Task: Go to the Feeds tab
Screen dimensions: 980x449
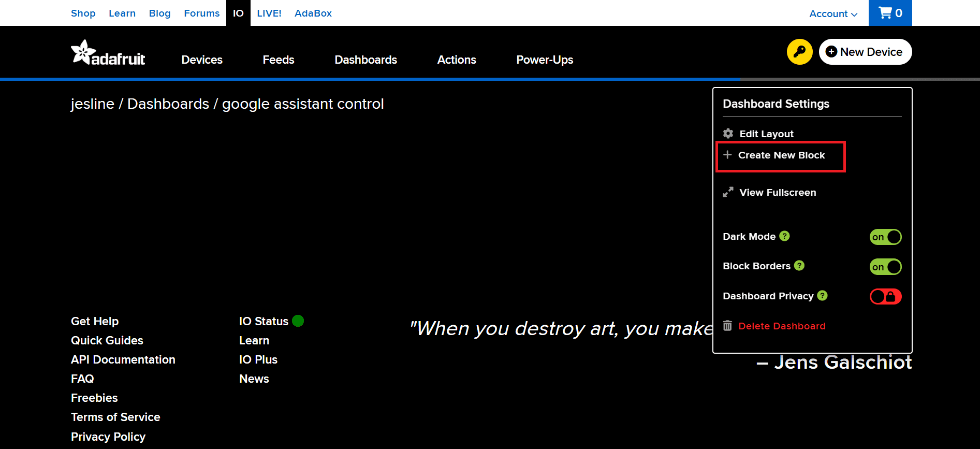Action: tap(278, 60)
